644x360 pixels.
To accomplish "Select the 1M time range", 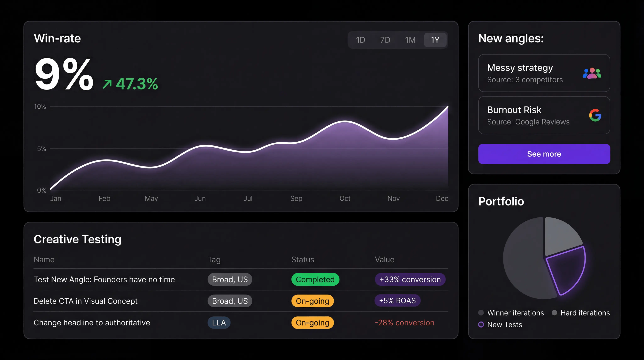I will tap(410, 40).
